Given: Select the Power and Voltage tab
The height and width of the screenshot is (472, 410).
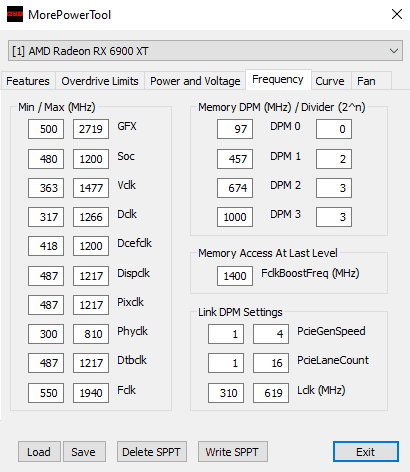Looking at the screenshot, I should (x=195, y=81).
